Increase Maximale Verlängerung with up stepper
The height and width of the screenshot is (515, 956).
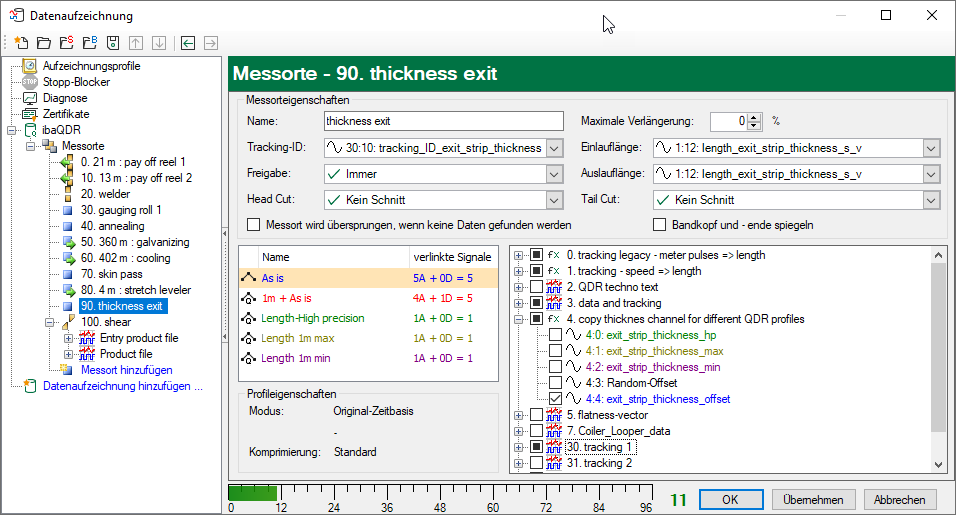[754, 117]
